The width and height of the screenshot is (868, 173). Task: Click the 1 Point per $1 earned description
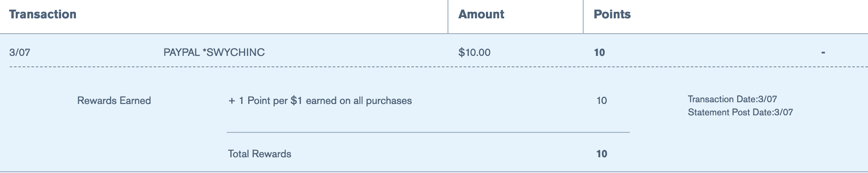pos(325,100)
